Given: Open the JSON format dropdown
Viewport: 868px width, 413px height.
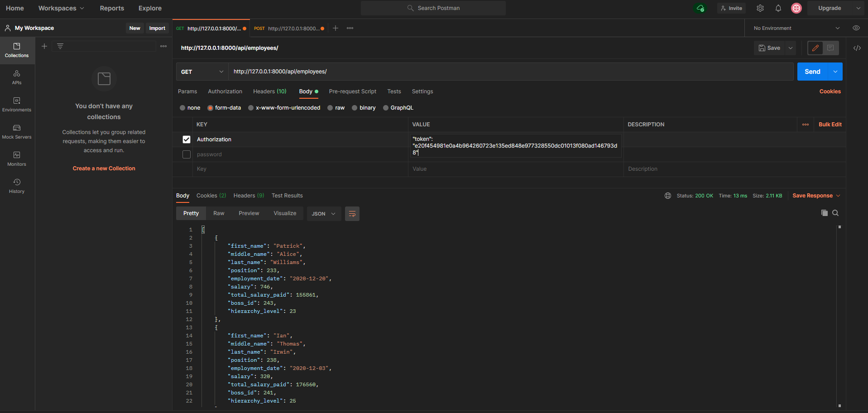Looking at the screenshot, I should pos(323,214).
